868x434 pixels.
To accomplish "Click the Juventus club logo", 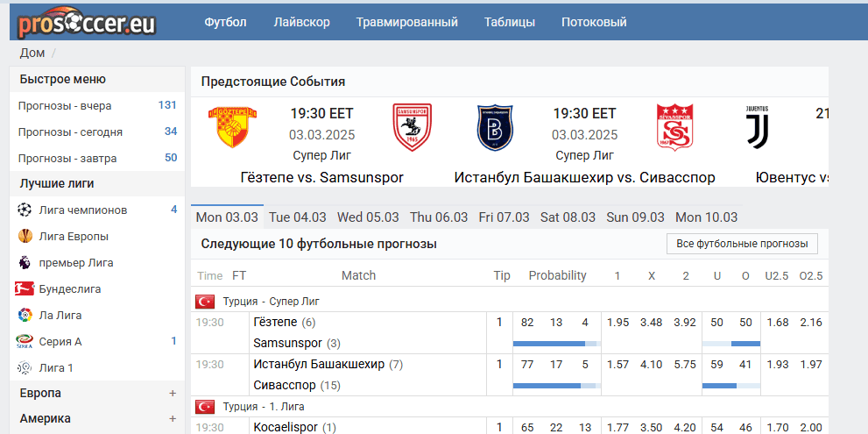I will 756,127.
